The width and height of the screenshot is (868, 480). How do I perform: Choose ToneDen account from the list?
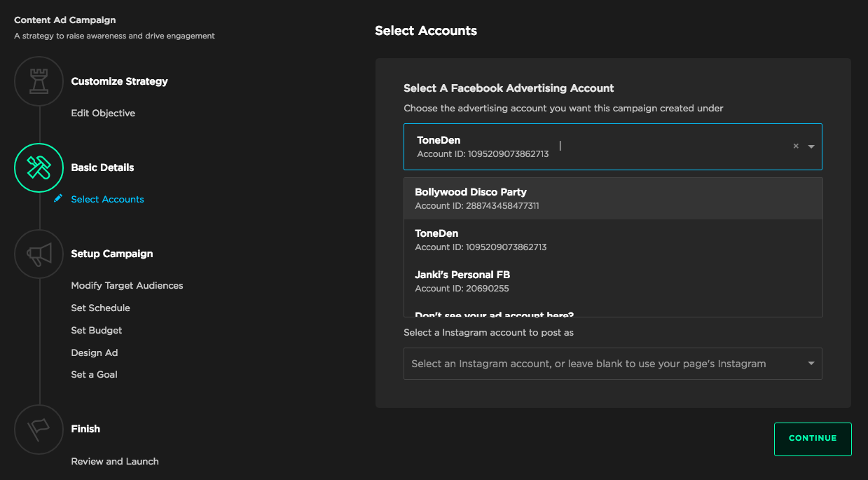coord(613,240)
